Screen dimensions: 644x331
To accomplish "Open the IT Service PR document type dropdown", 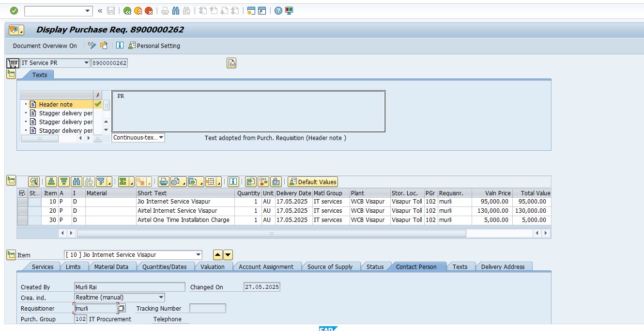I will (x=86, y=63).
